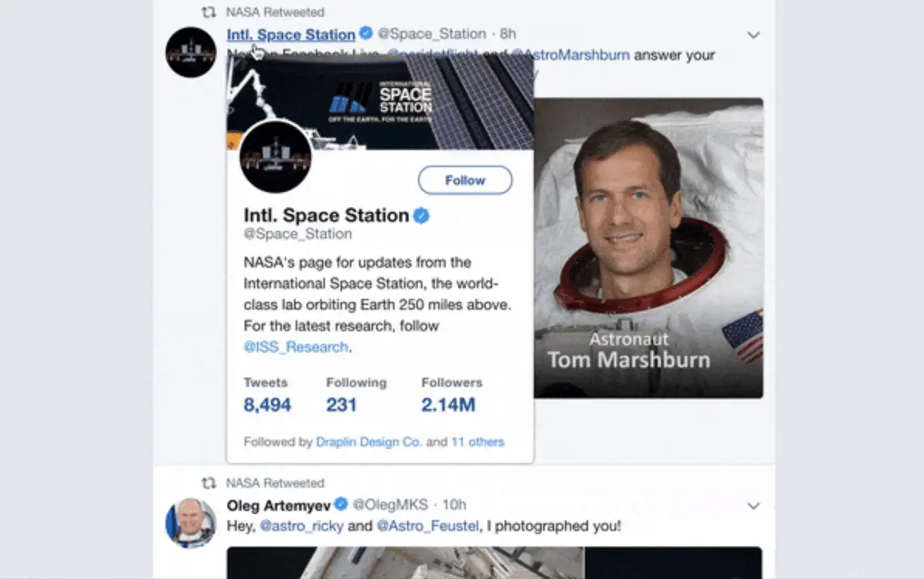Click the @OlegMKS handle
Viewport: 924px width, 579px height.
pyautogui.click(x=390, y=505)
